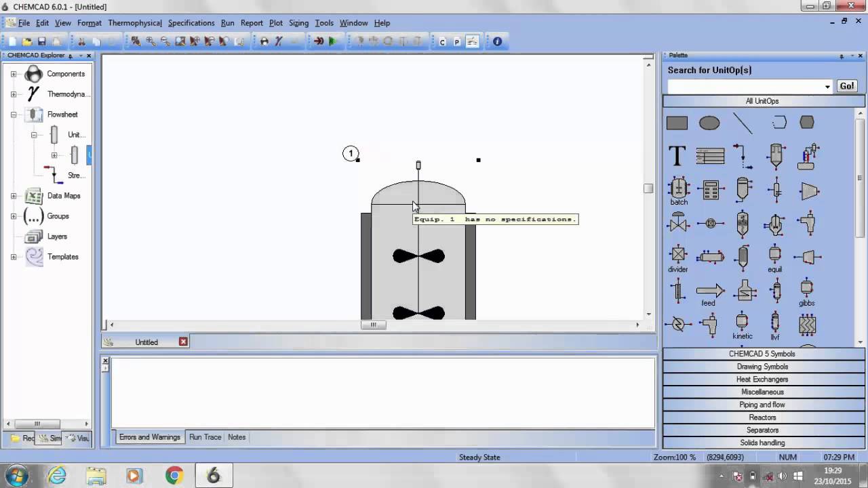Select the batch reactor UnitOp icon
This screenshot has width=868, height=488.
pyautogui.click(x=679, y=188)
